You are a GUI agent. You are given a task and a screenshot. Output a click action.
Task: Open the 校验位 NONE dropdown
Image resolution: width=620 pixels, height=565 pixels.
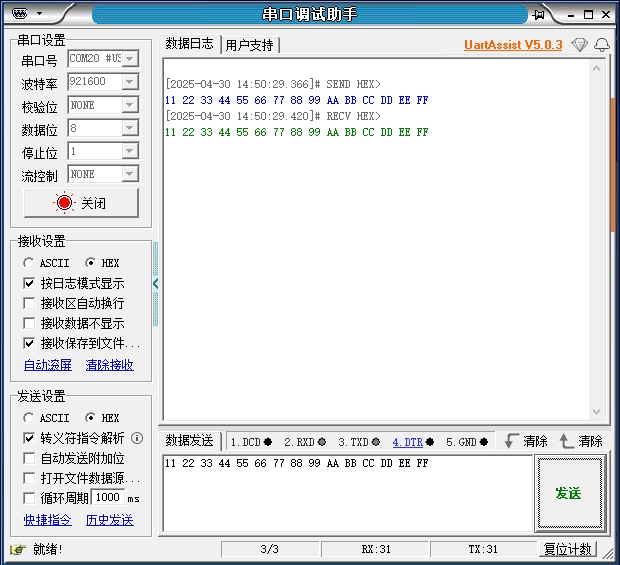point(130,105)
